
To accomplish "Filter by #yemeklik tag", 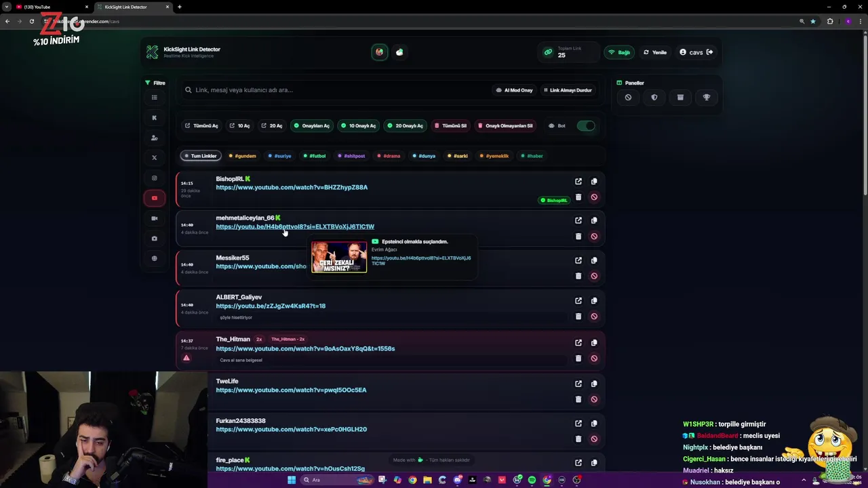I will 495,156.
